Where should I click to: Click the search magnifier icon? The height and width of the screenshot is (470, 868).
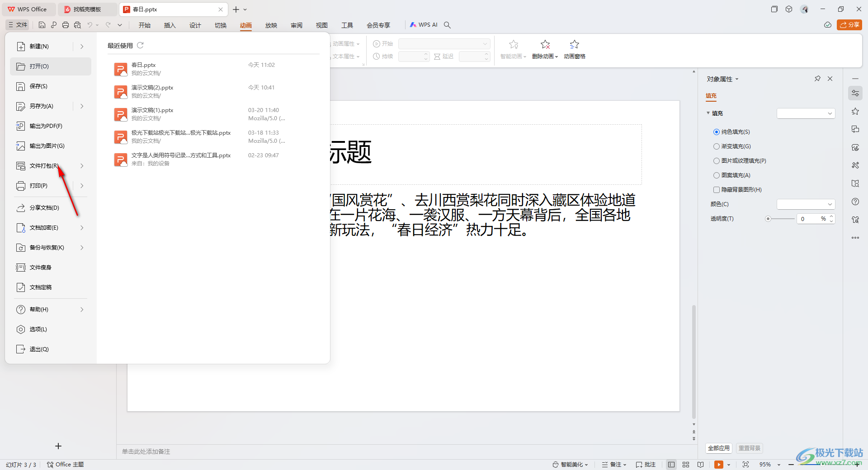tap(447, 25)
